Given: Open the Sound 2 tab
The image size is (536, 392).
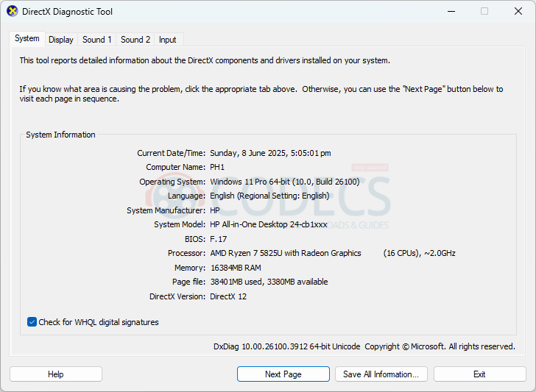Looking at the screenshot, I should [135, 40].
